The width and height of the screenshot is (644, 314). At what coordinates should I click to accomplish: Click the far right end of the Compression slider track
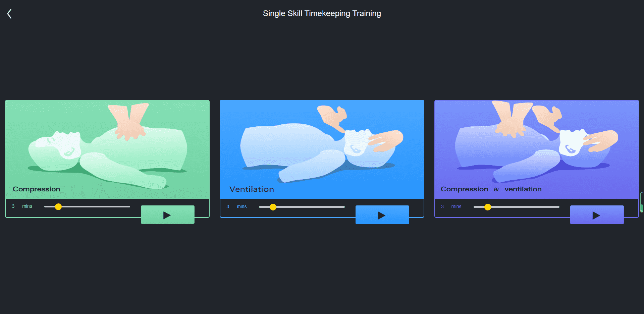(129, 207)
